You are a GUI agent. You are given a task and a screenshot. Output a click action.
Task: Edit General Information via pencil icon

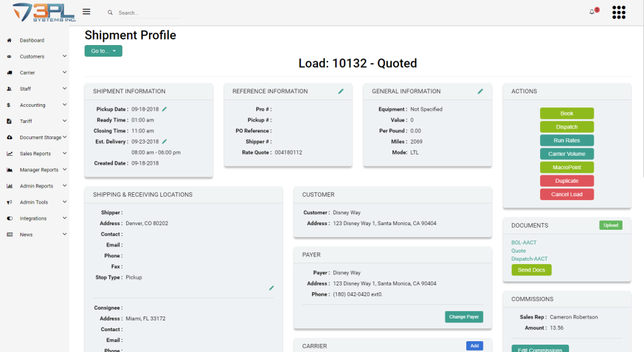pos(480,91)
